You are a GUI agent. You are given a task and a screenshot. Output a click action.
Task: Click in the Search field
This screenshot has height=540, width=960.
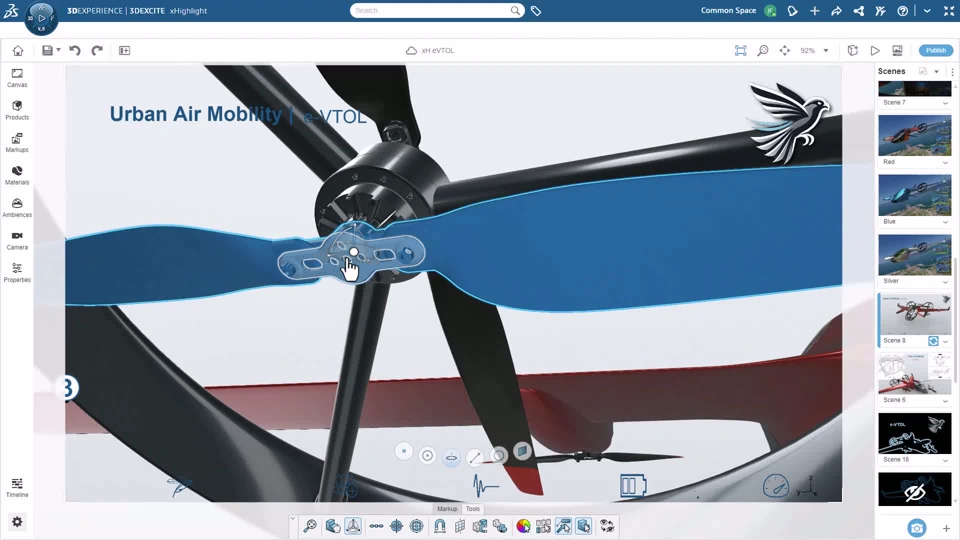pos(437,10)
